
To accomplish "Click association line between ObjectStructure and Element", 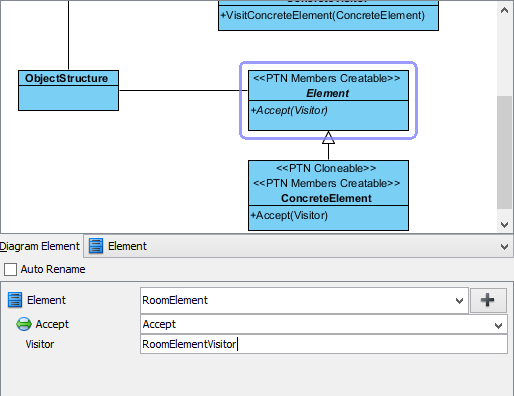I will click(x=183, y=90).
